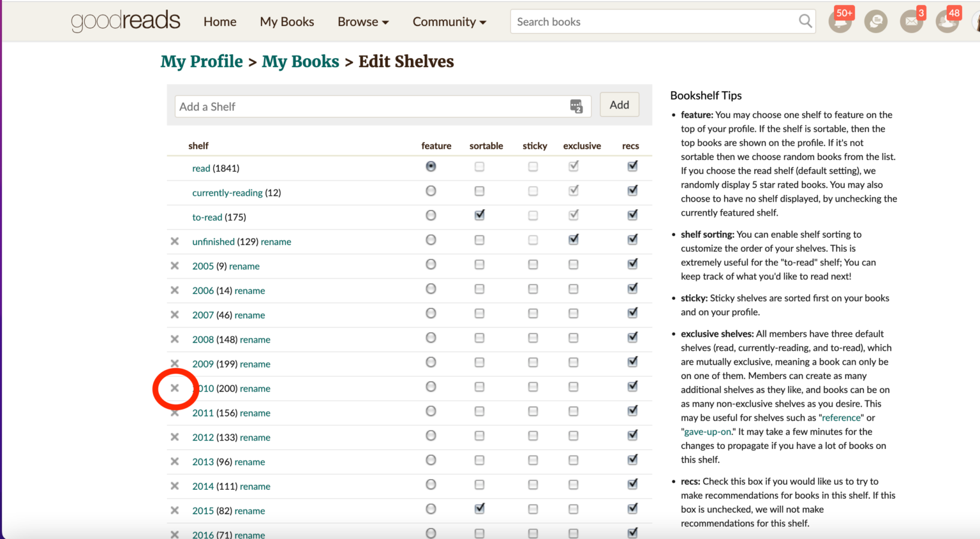
Task: Open friend requests icon showing 48
Action: tap(947, 21)
